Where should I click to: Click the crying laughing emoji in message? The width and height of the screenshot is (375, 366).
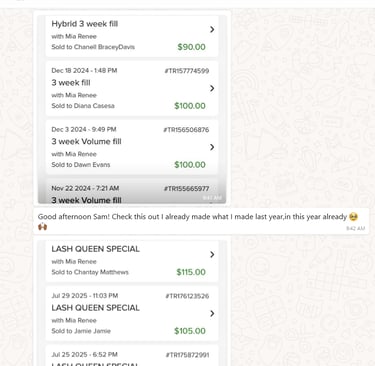(x=353, y=217)
